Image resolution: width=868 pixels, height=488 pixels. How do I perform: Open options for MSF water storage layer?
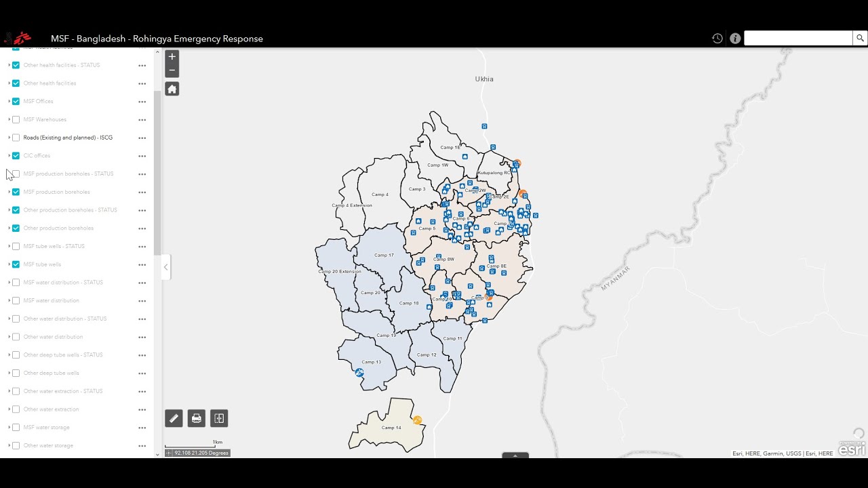(x=142, y=428)
